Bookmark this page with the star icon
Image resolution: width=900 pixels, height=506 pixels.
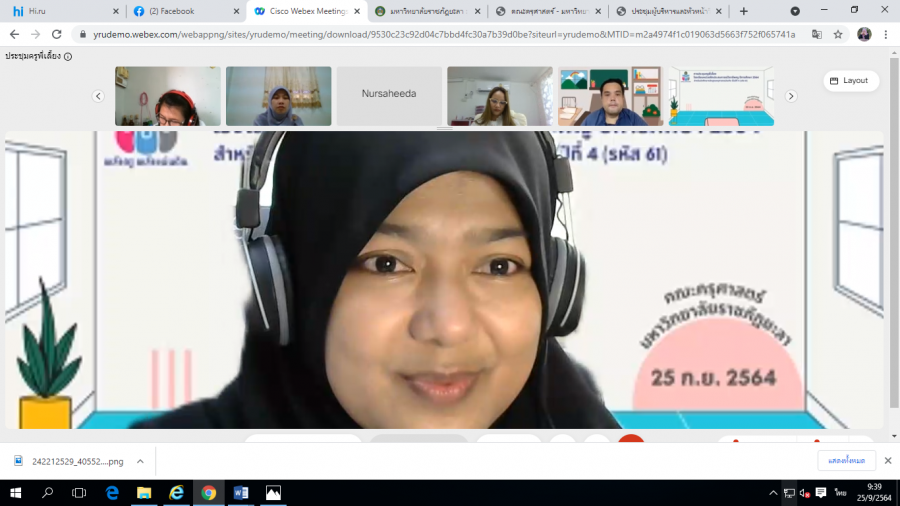[x=838, y=34]
